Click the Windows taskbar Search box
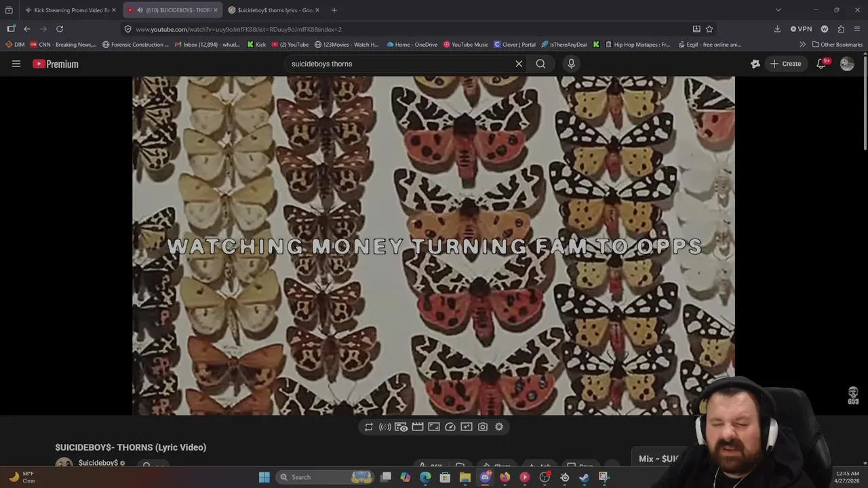This screenshot has width=868, height=488. 325,477
